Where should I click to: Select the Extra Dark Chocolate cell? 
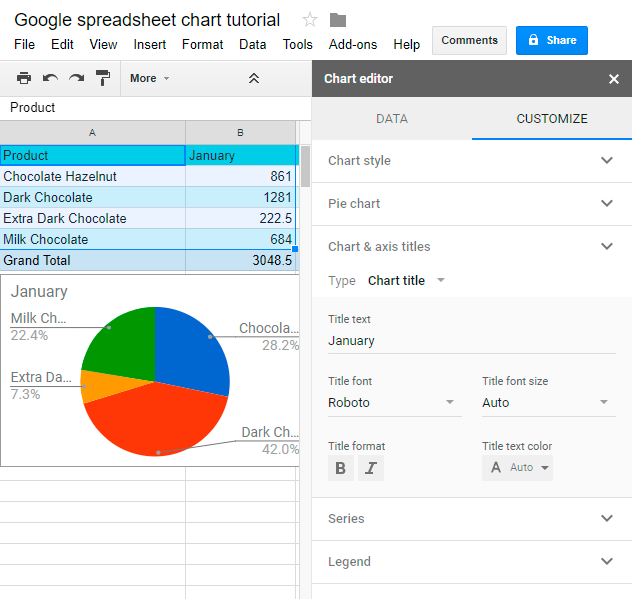coord(92,218)
